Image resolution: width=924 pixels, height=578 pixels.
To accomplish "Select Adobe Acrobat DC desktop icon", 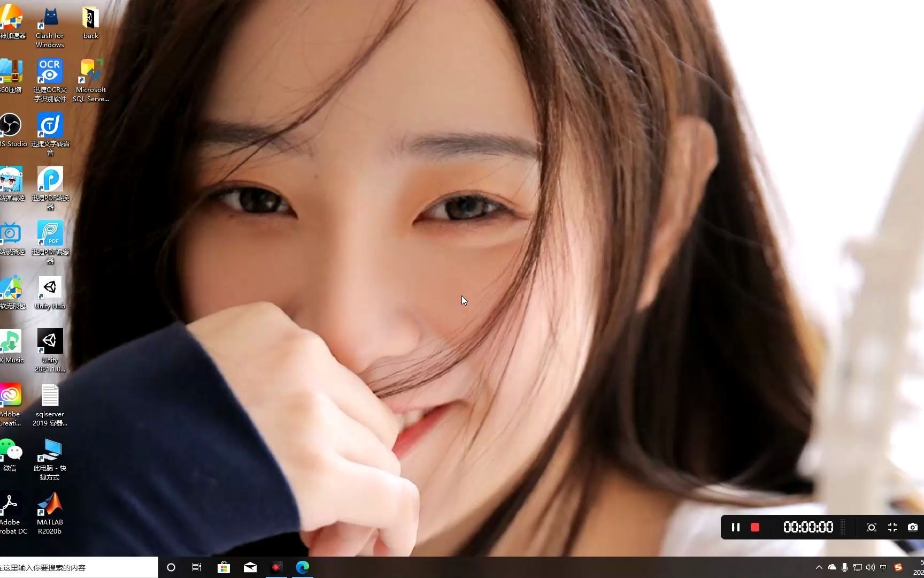I will [12, 513].
